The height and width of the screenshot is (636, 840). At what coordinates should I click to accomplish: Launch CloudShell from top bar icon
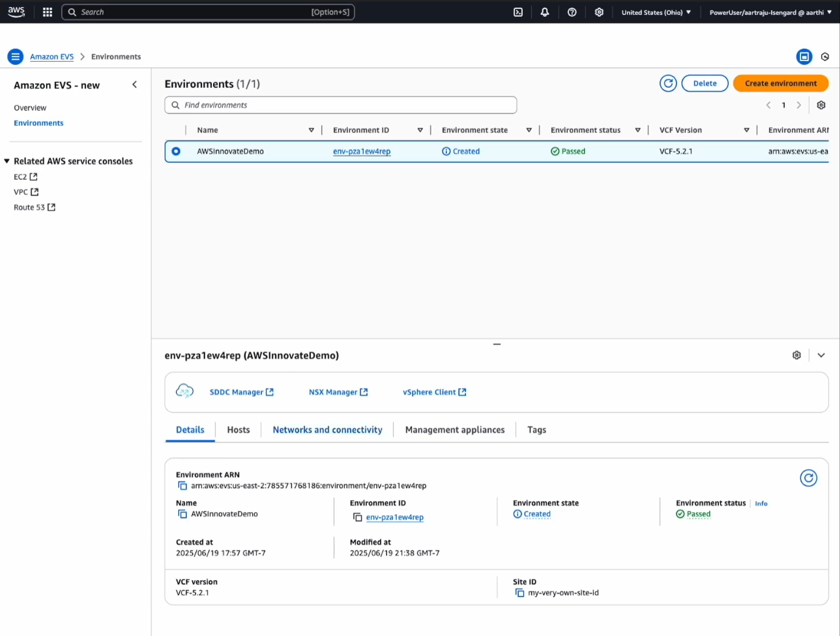pyautogui.click(x=518, y=12)
